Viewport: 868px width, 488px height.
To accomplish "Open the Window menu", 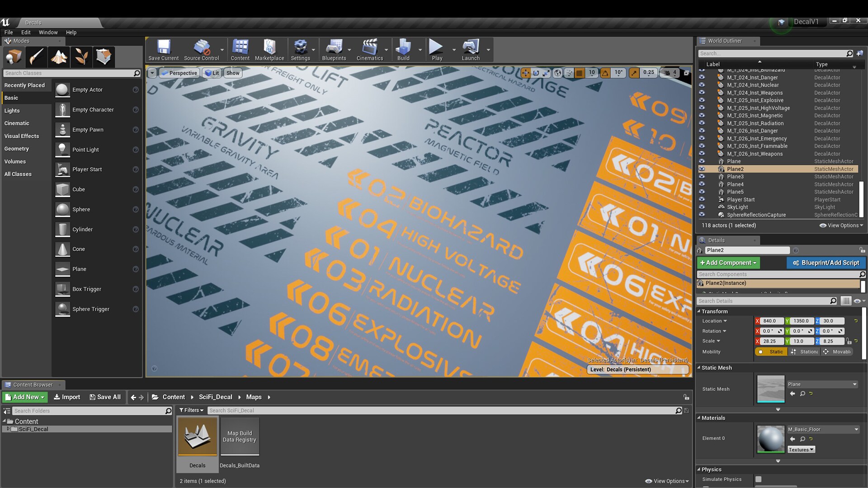I will point(48,32).
